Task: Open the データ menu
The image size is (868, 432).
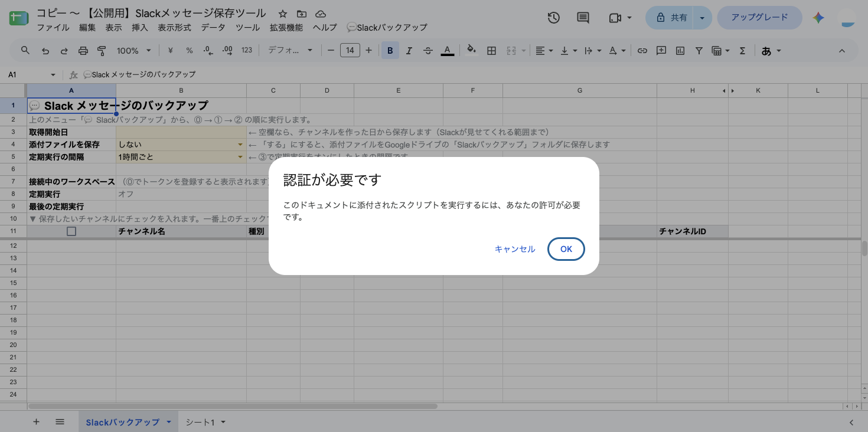Action: [x=213, y=27]
